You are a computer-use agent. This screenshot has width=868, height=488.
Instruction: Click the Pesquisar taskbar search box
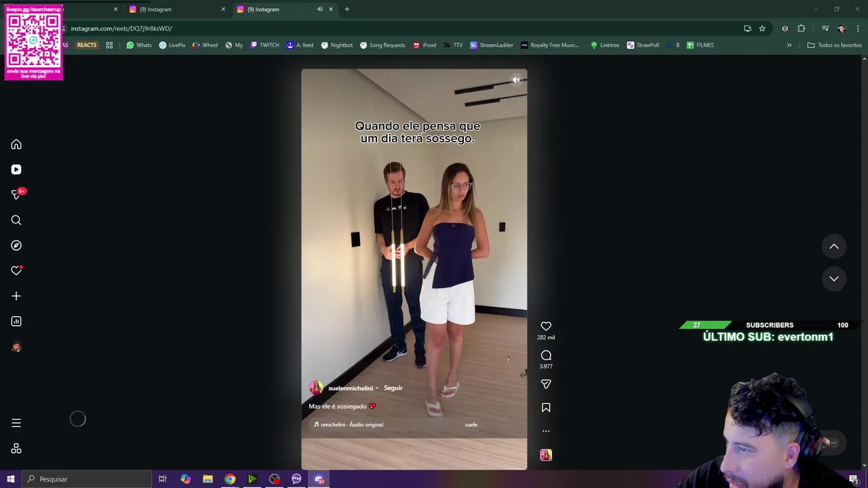pyautogui.click(x=87, y=479)
